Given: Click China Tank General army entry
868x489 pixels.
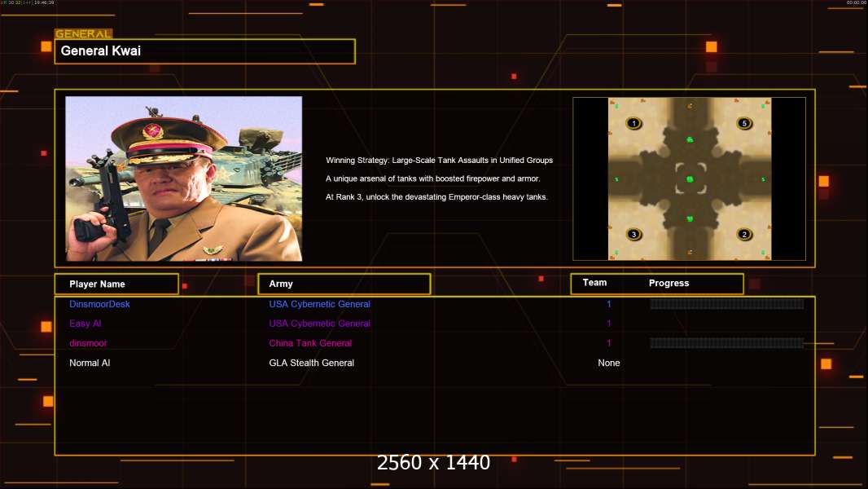Looking at the screenshot, I should pyautogui.click(x=310, y=343).
